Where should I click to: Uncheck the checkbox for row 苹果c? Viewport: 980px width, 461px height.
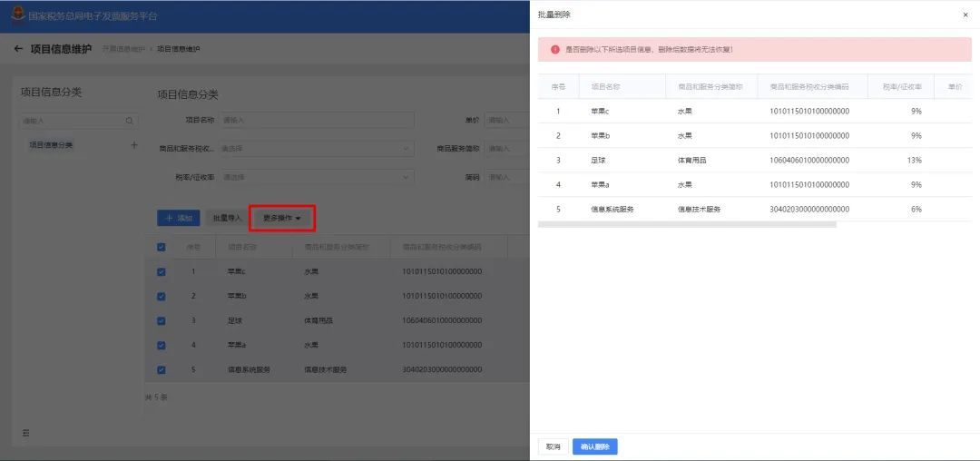click(x=162, y=271)
